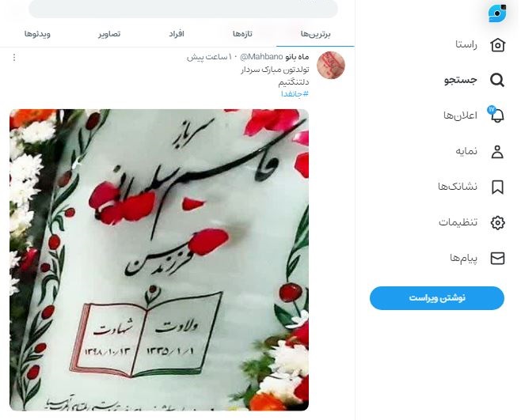
Task: Switch to the افراد tab
Action: (176, 34)
